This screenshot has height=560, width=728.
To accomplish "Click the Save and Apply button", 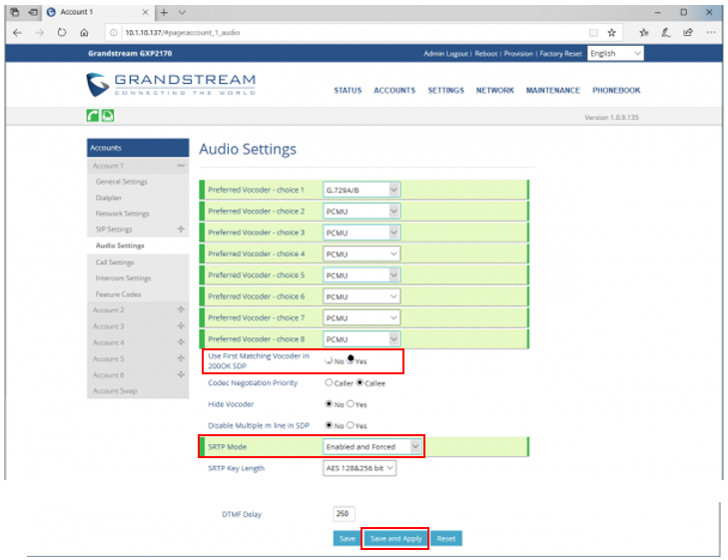I will 395,539.
